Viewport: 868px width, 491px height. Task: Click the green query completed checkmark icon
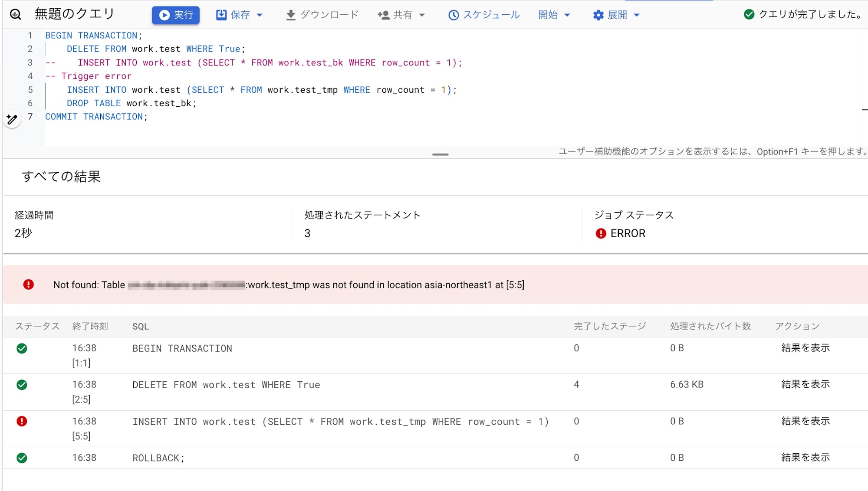749,14
